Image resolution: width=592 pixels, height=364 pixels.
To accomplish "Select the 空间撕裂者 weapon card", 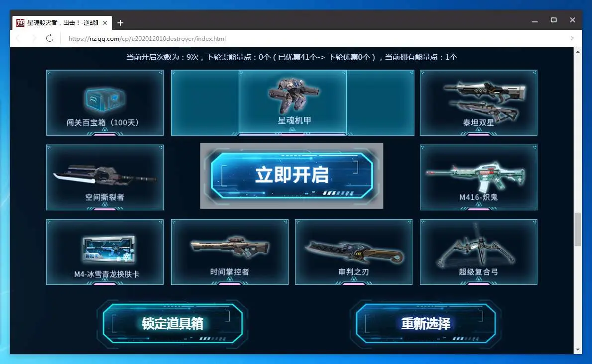I will [x=104, y=178].
